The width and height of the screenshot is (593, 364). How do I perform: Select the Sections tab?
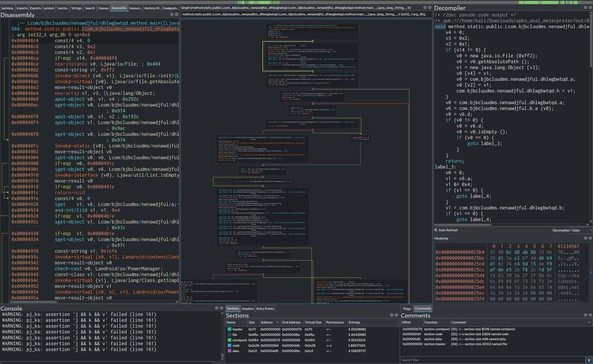click(233, 309)
